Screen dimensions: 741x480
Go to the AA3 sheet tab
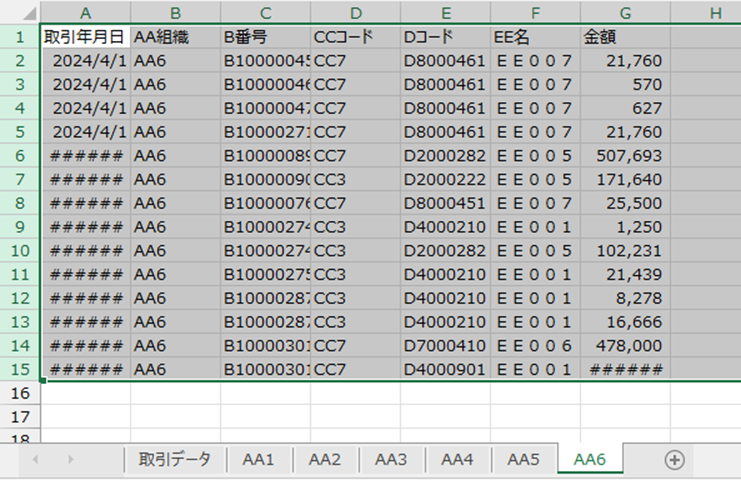(391, 459)
